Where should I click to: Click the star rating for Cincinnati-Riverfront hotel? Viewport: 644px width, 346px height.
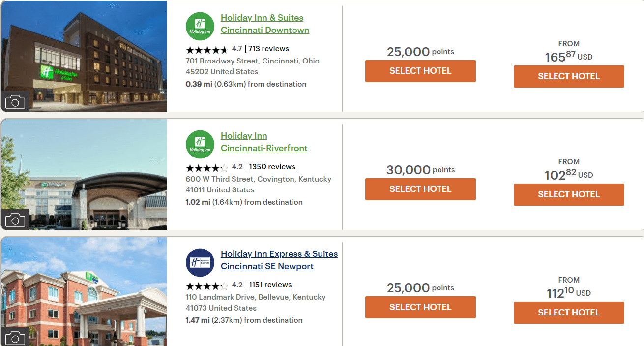pos(206,167)
